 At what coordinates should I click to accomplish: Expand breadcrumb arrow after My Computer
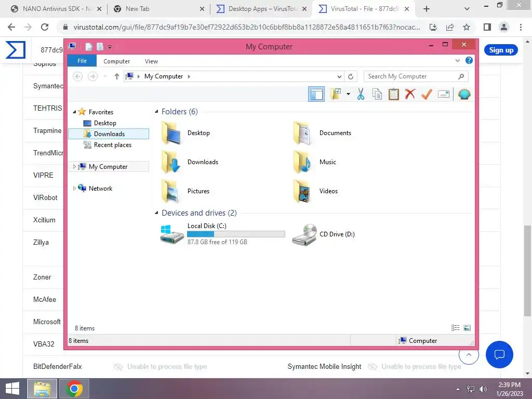coord(189,76)
